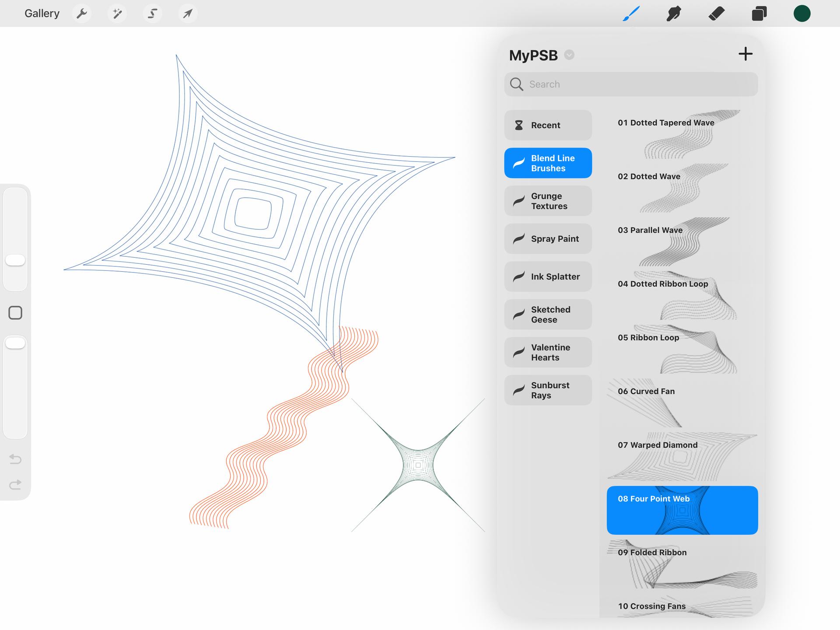Tap the square modify button on sidebar

15,313
